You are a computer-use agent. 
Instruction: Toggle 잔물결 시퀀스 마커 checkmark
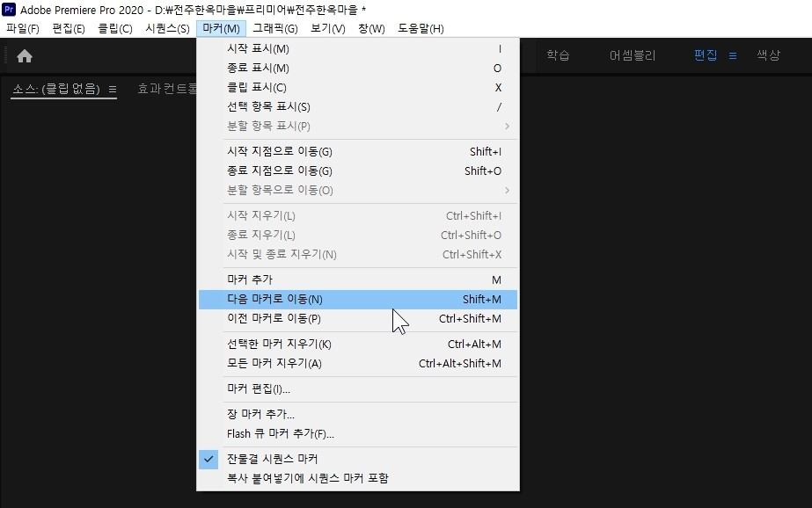[x=208, y=459]
